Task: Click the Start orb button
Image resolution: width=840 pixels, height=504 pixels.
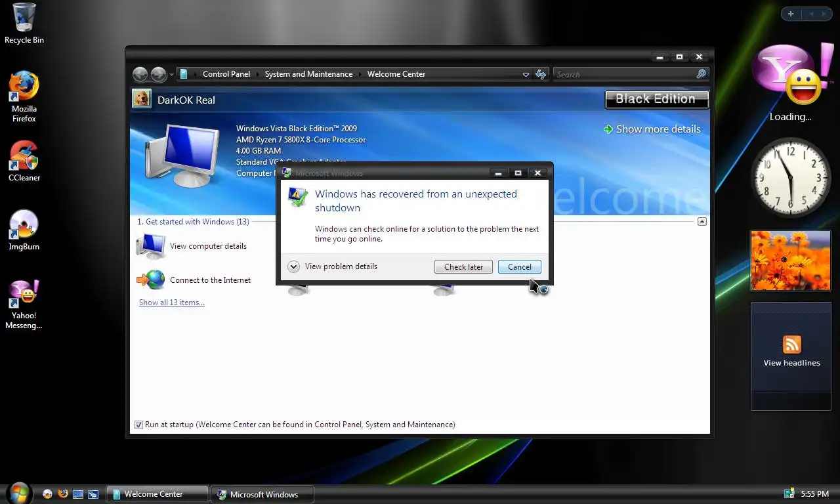Action: click(18, 493)
